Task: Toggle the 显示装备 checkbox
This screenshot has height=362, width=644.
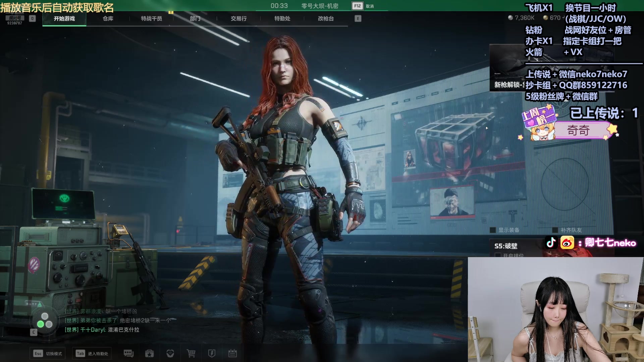Action: click(493, 230)
